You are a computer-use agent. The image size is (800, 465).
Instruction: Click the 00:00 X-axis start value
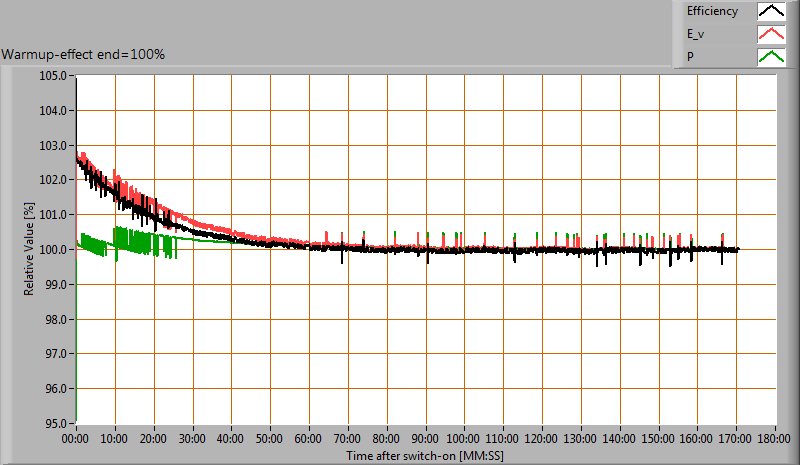[77, 438]
